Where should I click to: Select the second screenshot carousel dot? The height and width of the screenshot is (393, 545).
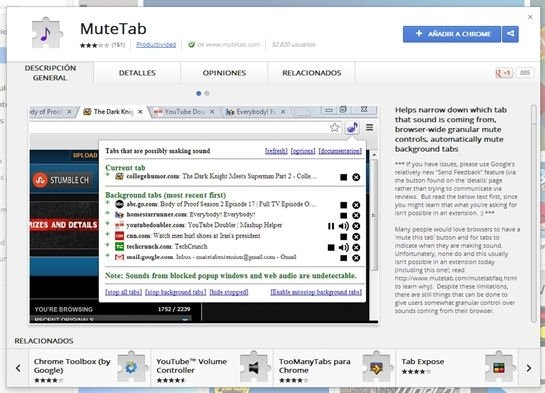coord(207,93)
